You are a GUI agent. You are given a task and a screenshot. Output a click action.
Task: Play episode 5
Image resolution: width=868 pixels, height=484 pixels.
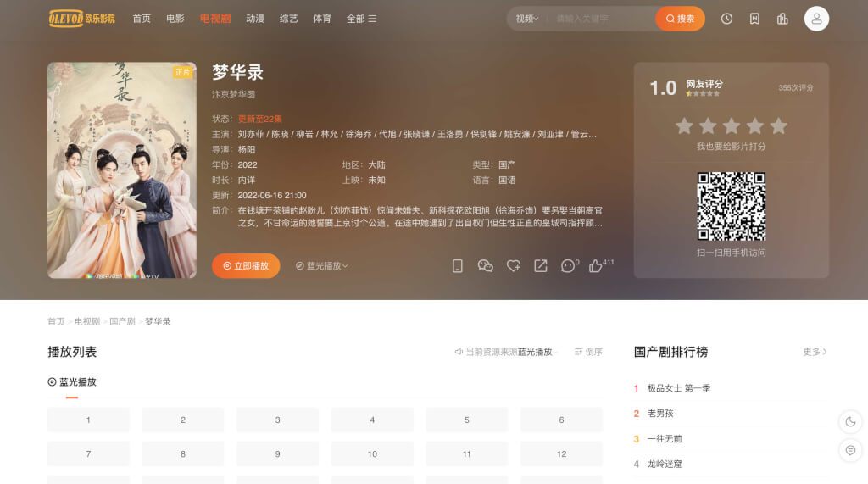(x=467, y=420)
